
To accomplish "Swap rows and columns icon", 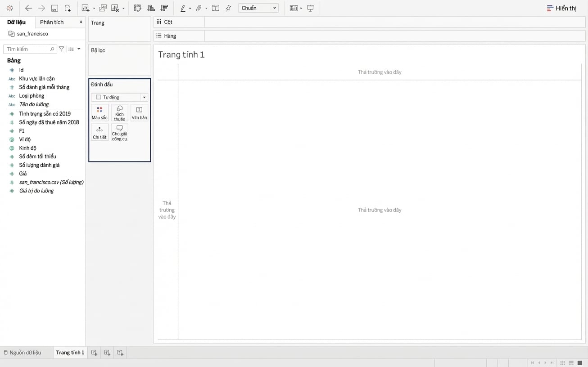I will click(x=138, y=8).
